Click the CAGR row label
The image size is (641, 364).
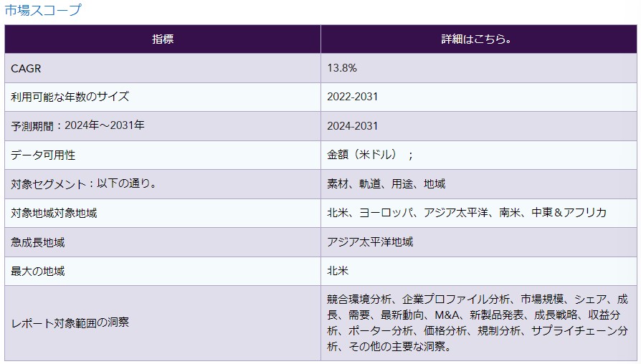26,68
